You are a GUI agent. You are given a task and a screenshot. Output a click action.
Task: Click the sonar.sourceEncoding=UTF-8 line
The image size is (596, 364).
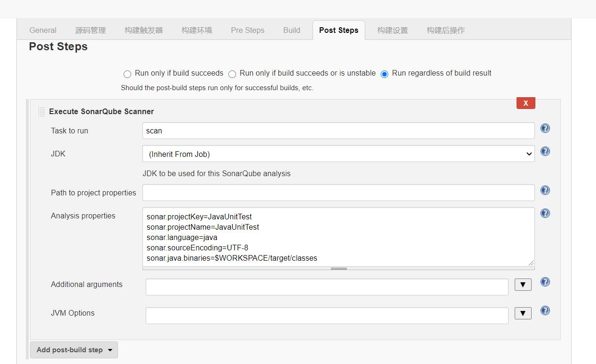pos(197,248)
